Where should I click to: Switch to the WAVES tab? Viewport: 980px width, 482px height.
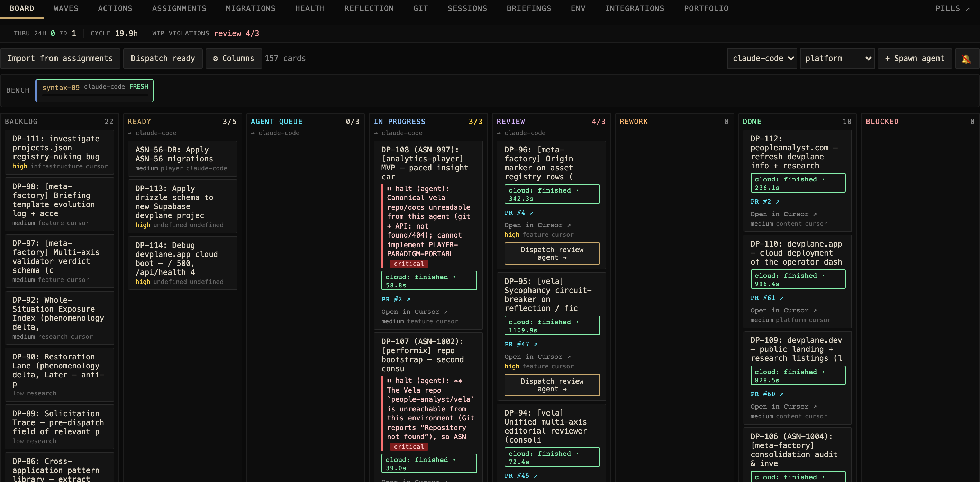click(66, 8)
